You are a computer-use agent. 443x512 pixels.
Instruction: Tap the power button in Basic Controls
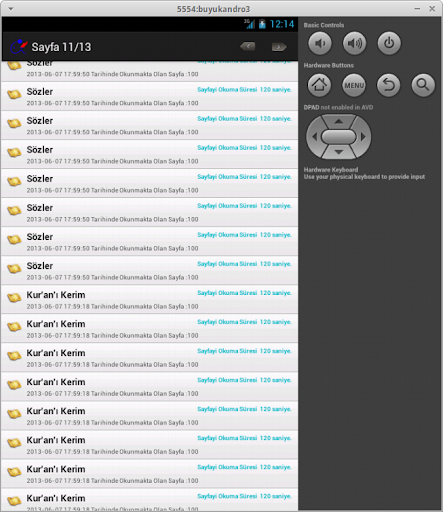pos(389,43)
